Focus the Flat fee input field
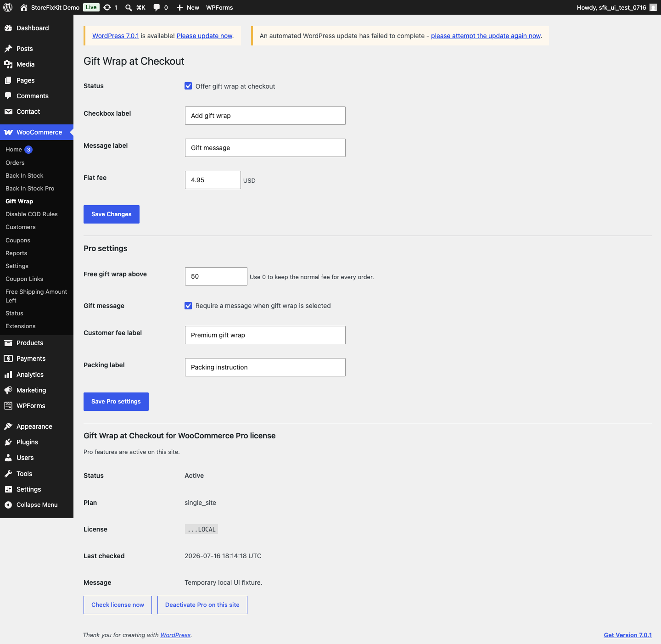Screen dimensions: 661x644 click(213, 180)
